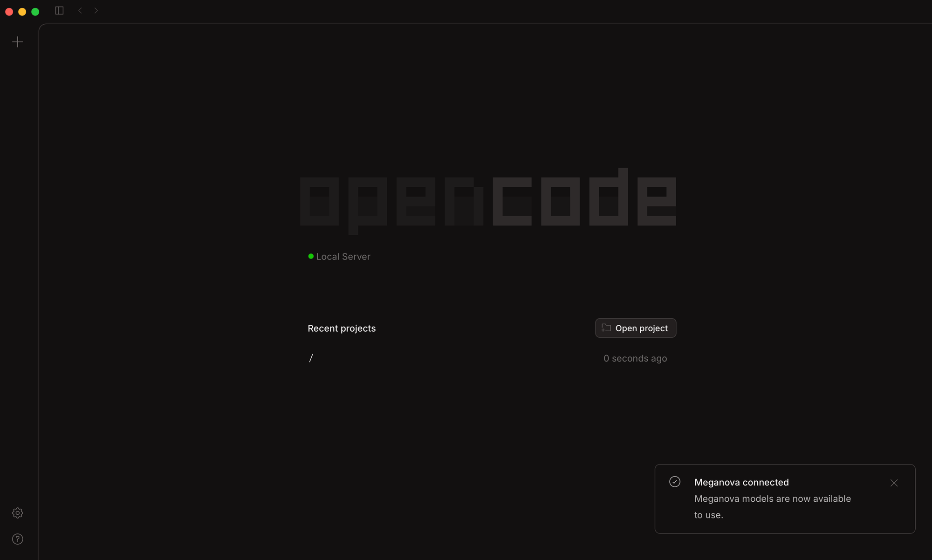Minimize the window with the yellow button
This screenshot has height=560, width=932.
click(22, 12)
